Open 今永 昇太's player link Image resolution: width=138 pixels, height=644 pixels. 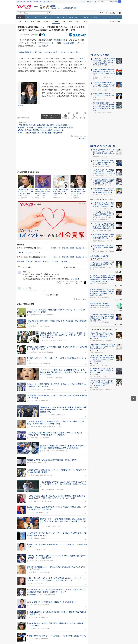pyautogui.click(x=46, y=261)
